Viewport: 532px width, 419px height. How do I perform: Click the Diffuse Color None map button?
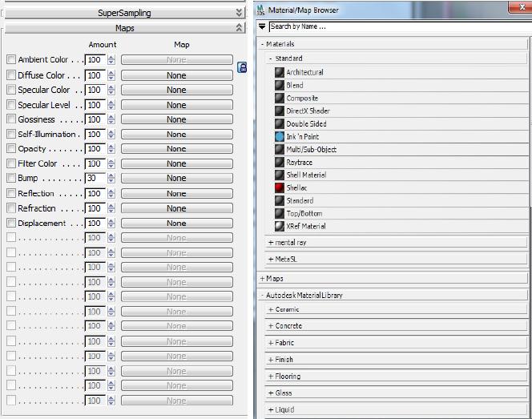[x=177, y=75]
